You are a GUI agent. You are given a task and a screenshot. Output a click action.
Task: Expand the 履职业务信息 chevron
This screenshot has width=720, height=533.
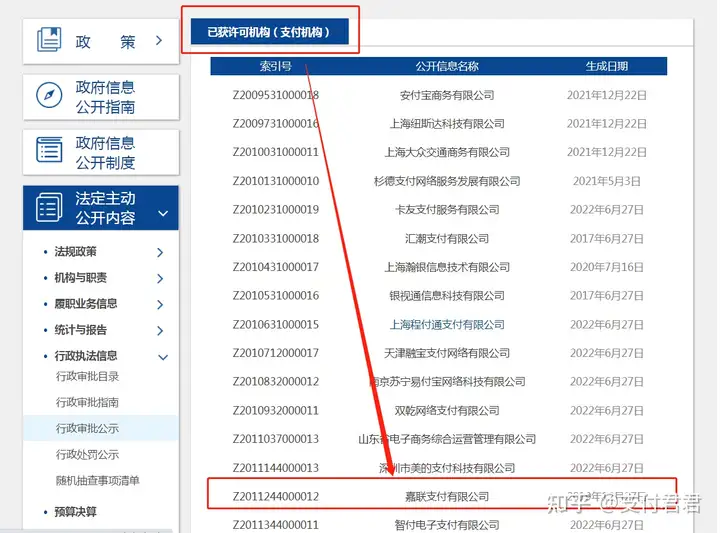tap(160, 304)
